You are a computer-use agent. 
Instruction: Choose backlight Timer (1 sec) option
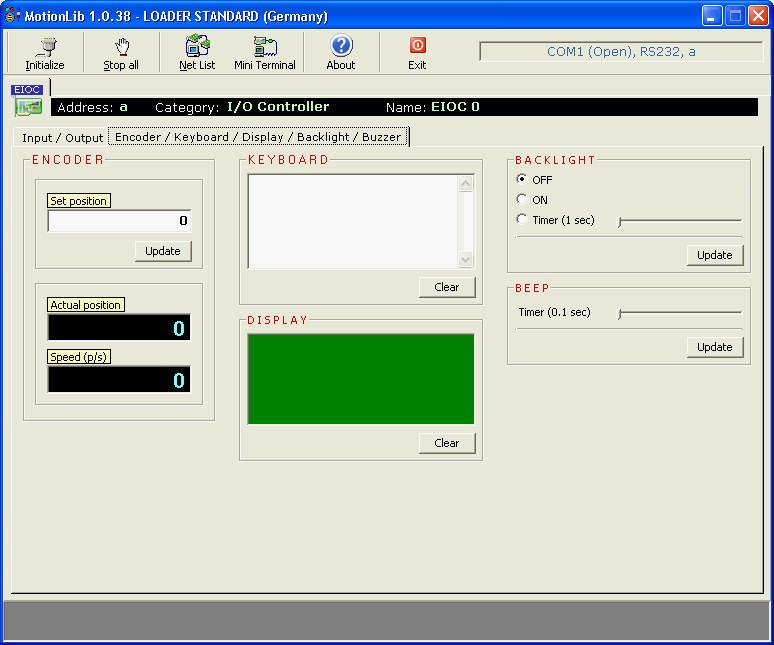522,220
